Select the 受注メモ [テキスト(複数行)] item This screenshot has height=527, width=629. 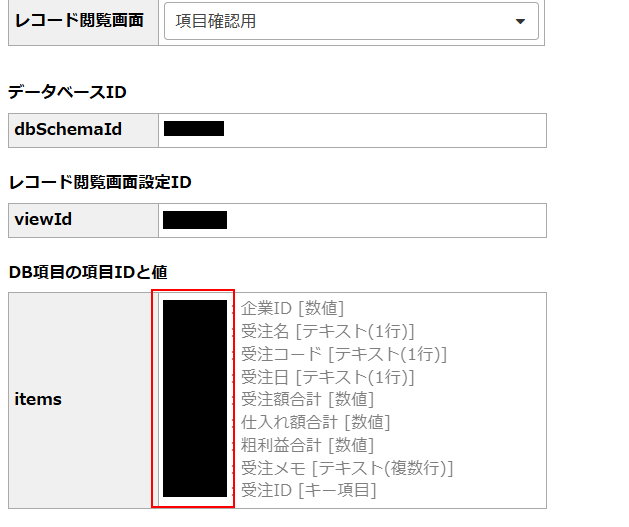point(347,468)
